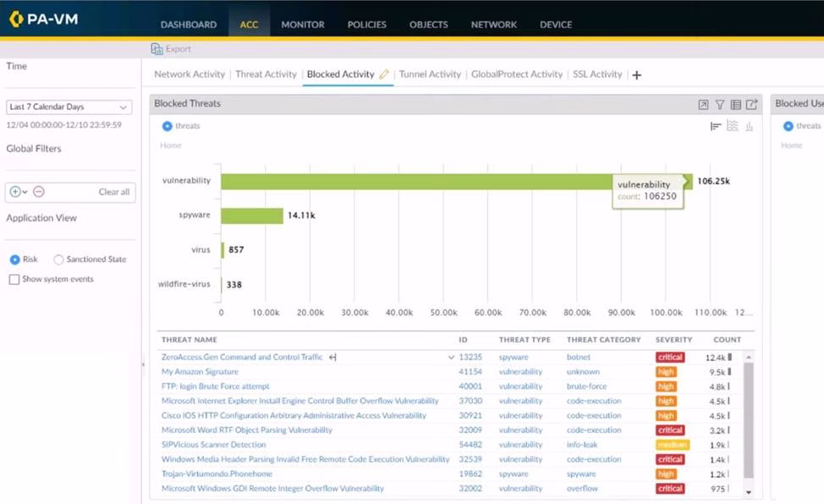Open the Blocked Threats table view icon
The height and width of the screenshot is (504, 824).
coord(736,105)
